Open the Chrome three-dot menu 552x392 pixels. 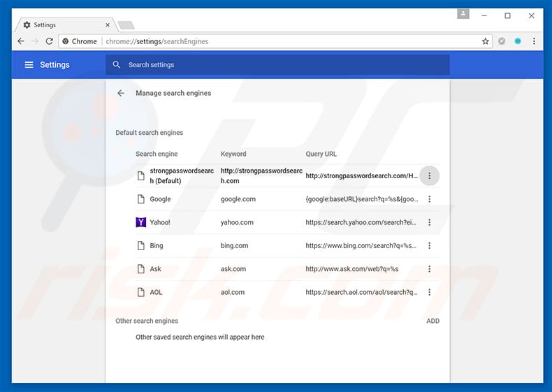[534, 41]
